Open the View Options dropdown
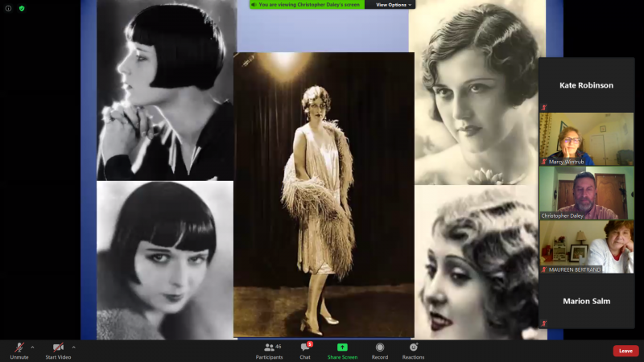Screen dimensions: 644x362 click(x=393, y=5)
